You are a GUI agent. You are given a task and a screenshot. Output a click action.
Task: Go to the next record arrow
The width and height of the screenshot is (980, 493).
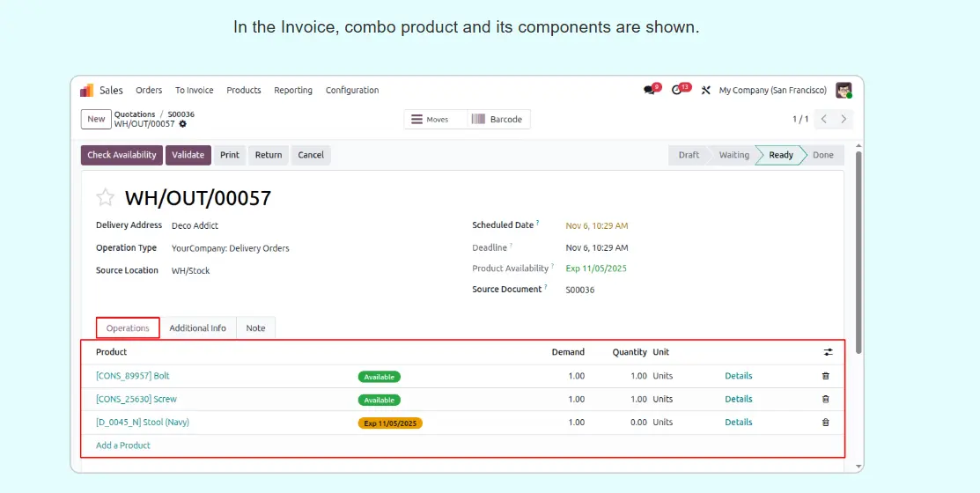(844, 119)
